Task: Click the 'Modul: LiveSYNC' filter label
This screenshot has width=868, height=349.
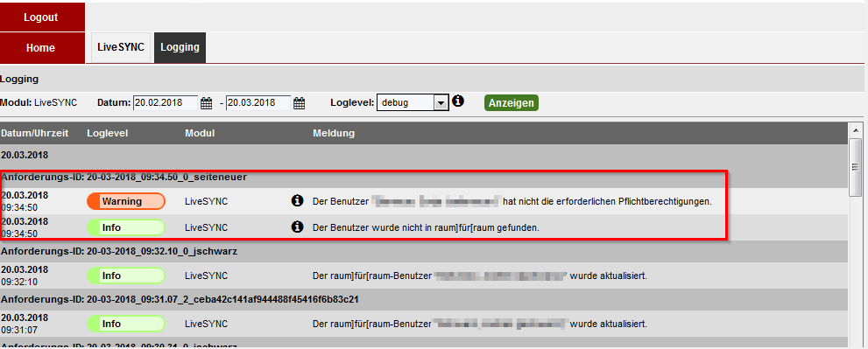Action: tap(39, 103)
